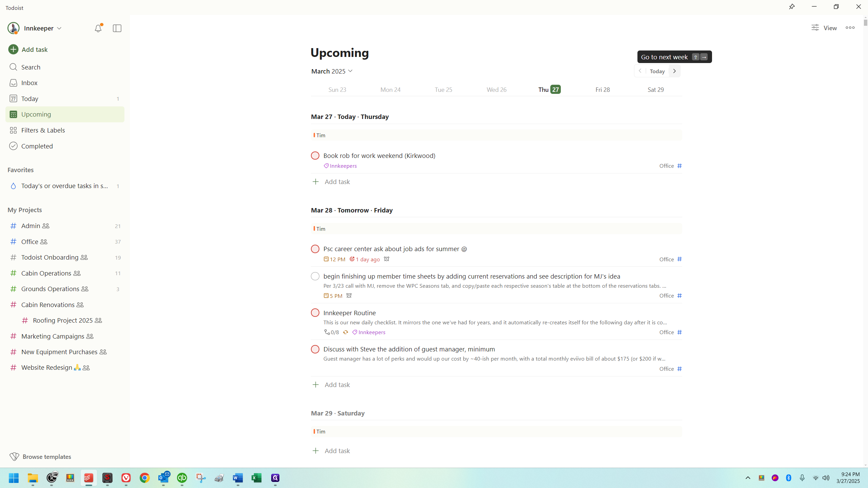The height and width of the screenshot is (488, 868).
Task: Open the three-dot more options menu
Action: click(850, 28)
